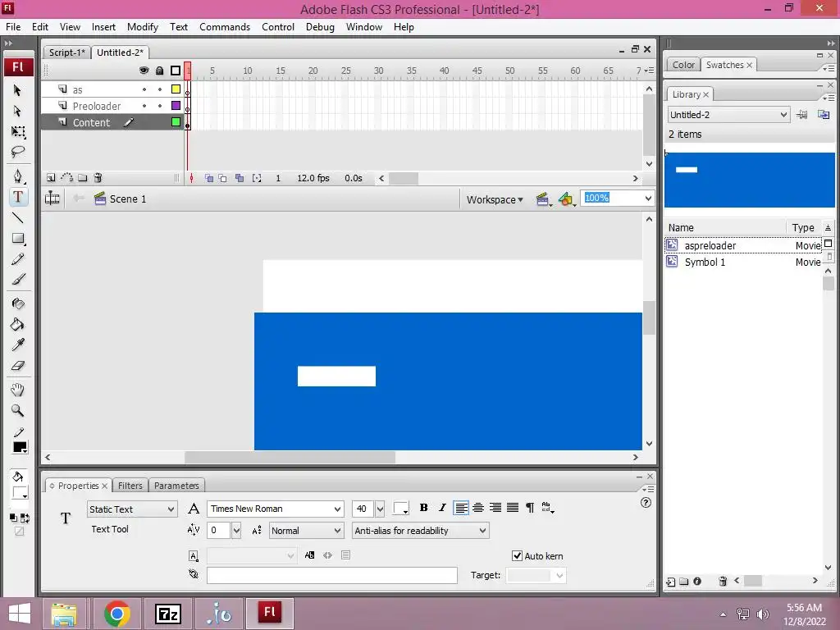The width and height of the screenshot is (840, 630).
Task: Open the Commands menu
Action: click(225, 27)
